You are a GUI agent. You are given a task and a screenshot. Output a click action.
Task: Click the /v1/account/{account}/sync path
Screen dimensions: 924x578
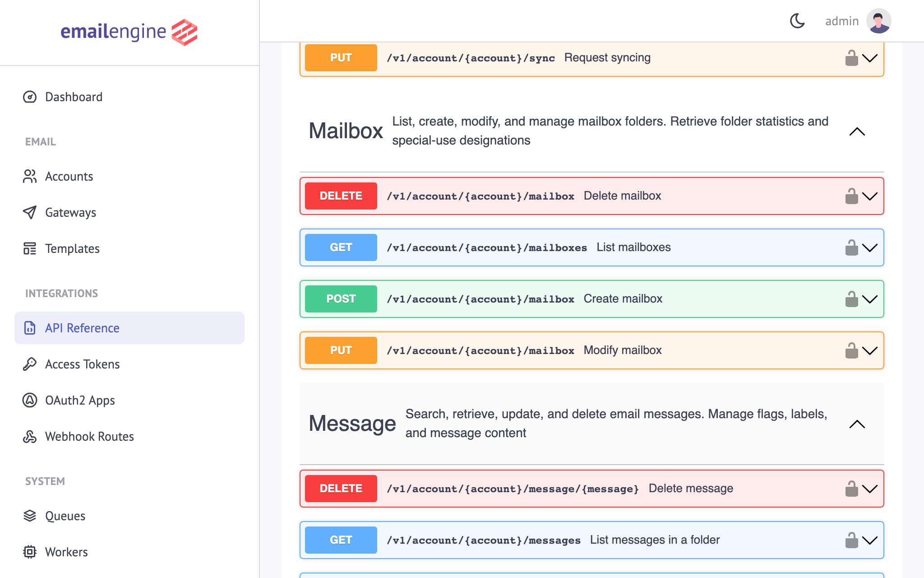(471, 58)
